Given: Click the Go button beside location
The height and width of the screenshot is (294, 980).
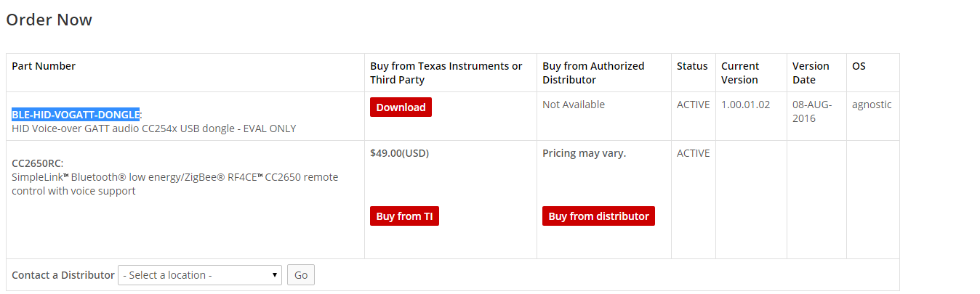Looking at the screenshot, I should click(301, 275).
